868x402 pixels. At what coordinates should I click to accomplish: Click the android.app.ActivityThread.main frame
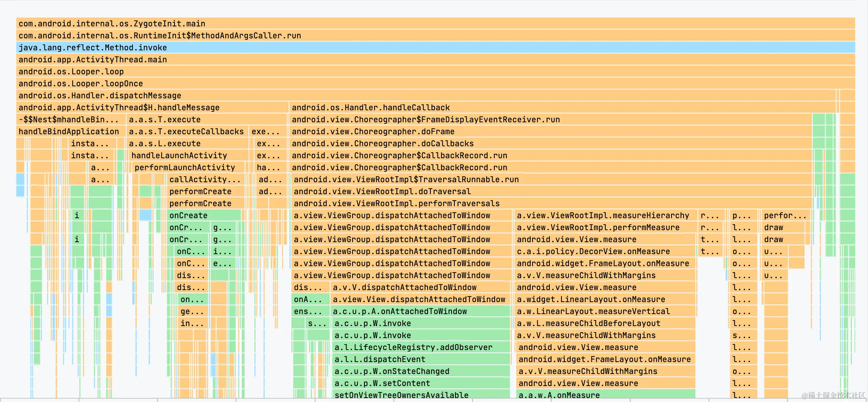pyautogui.click(x=436, y=60)
